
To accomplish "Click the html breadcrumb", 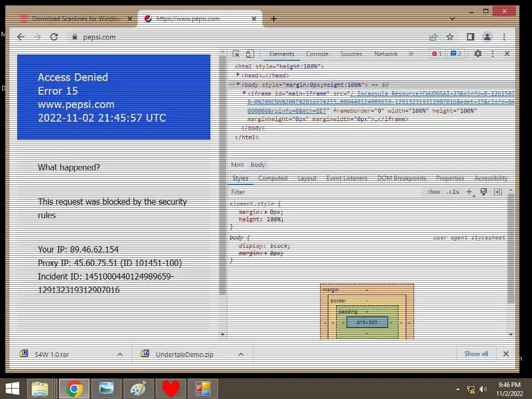I will click(237, 165).
